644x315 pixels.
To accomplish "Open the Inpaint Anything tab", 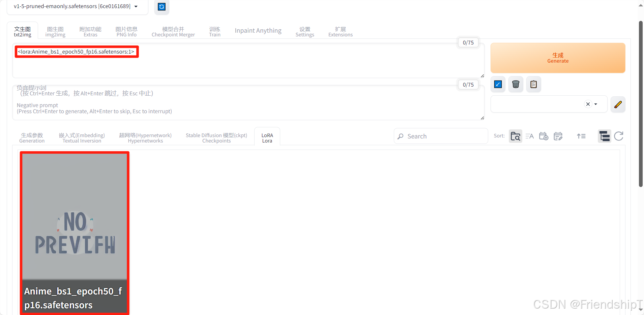I will [258, 31].
